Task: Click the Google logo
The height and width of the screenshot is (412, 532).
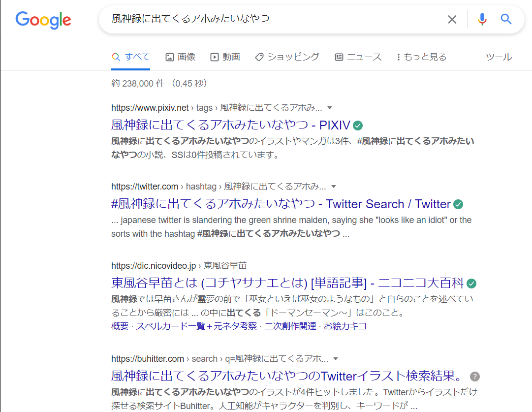Action: point(43,20)
